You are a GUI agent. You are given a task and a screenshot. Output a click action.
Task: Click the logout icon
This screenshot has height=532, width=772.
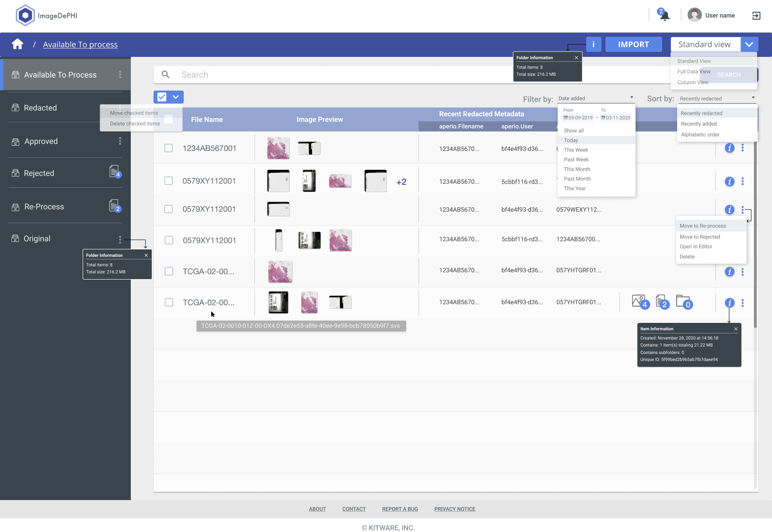[x=756, y=16]
